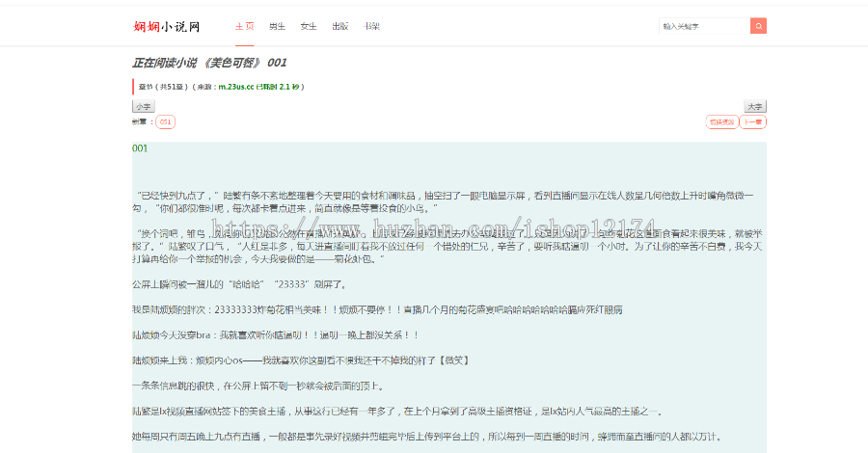Open the 男生 navigation tab
This screenshot has height=453, width=868.
(277, 26)
